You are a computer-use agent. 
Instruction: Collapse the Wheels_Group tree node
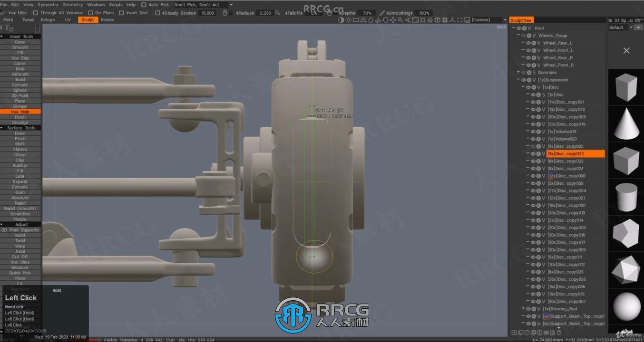click(x=518, y=35)
